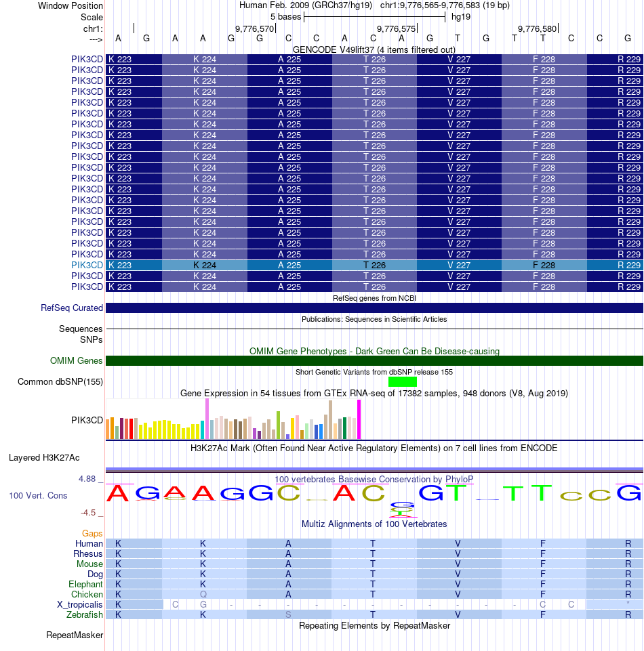Open the OMIM Gene Phenotypes track title

click(374, 351)
